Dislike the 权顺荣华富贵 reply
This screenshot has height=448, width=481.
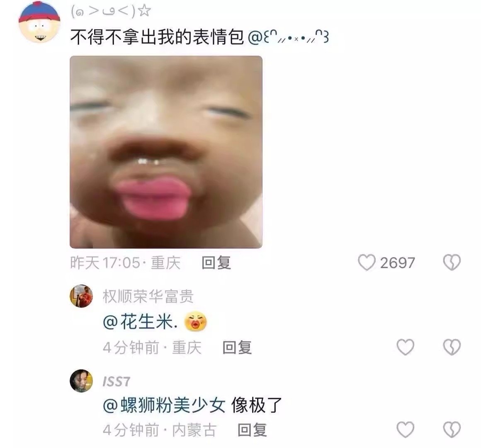452,347
